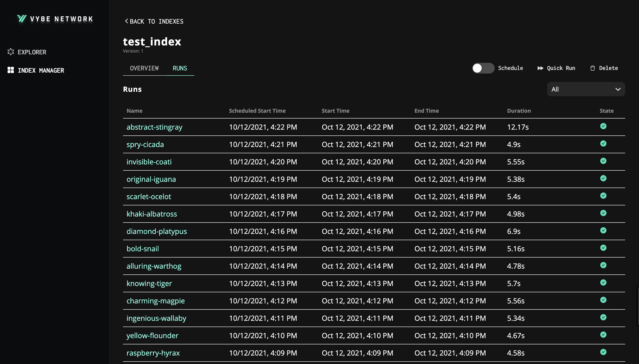Open Index Manager from sidebar

(x=41, y=70)
